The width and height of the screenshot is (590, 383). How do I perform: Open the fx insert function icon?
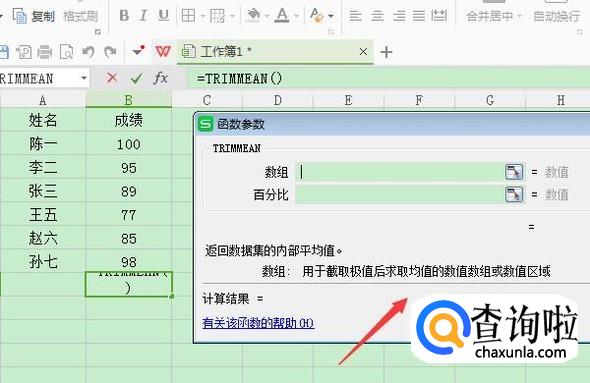tap(161, 78)
